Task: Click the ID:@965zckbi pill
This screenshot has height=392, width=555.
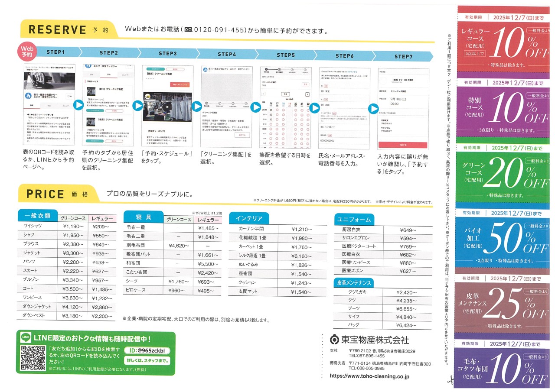Action: point(147,350)
